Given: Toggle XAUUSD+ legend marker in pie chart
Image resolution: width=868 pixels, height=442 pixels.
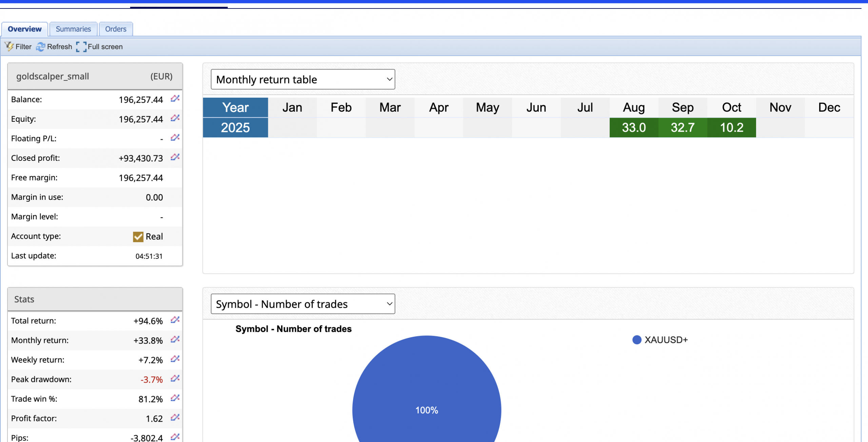Looking at the screenshot, I should tap(637, 340).
